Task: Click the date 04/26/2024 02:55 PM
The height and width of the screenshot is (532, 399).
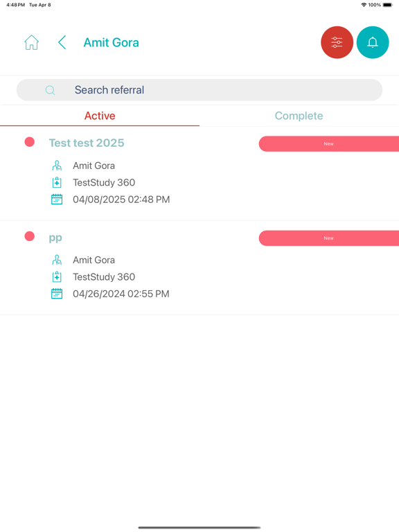Action: (x=121, y=294)
